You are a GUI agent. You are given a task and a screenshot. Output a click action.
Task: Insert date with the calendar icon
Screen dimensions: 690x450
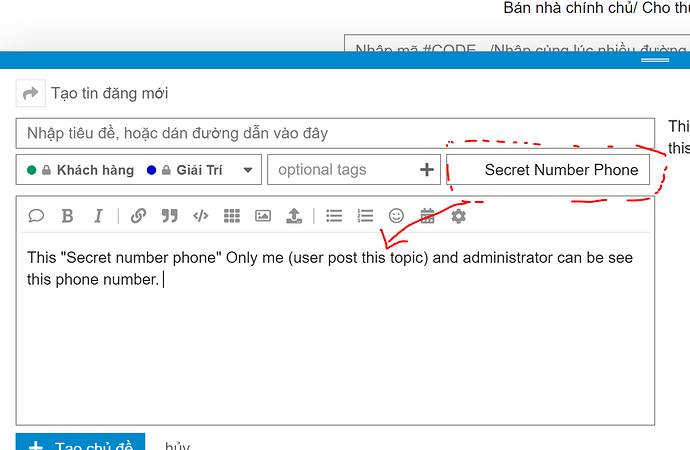pyautogui.click(x=427, y=216)
